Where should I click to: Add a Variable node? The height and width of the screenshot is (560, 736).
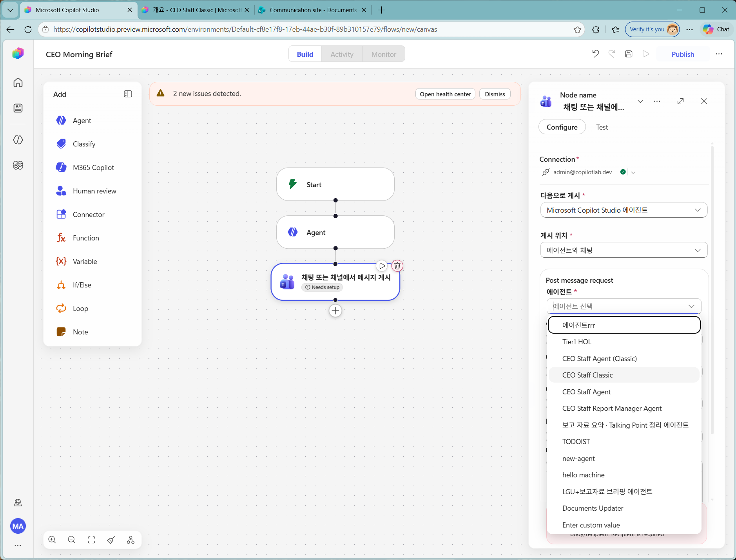pos(93,262)
